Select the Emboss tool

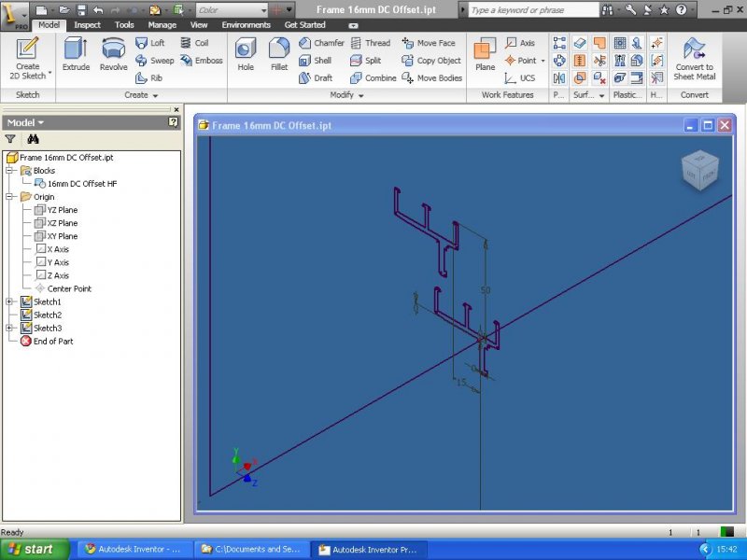pyautogui.click(x=201, y=61)
